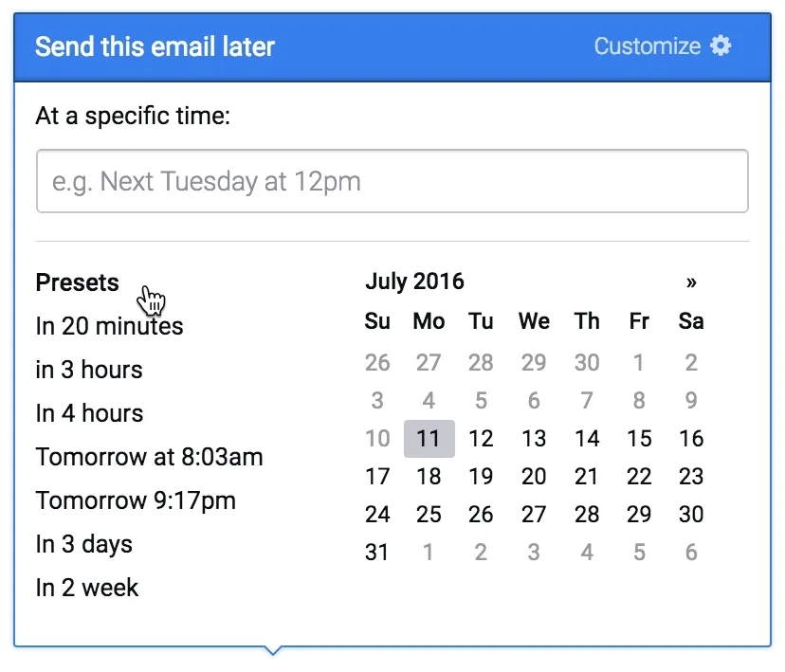Image resolution: width=785 pixels, height=672 pixels.
Task: Pick Saturday July 23
Action: (x=691, y=477)
